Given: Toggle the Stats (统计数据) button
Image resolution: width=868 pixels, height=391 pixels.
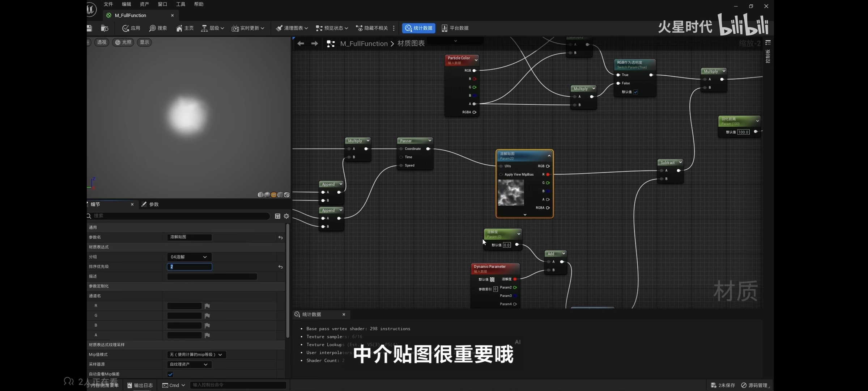Looking at the screenshot, I should [418, 28].
